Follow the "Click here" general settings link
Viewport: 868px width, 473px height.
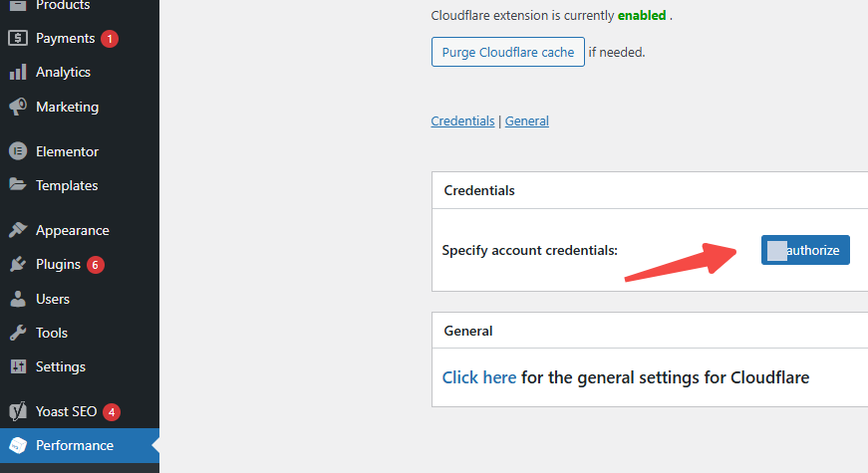[x=479, y=377]
